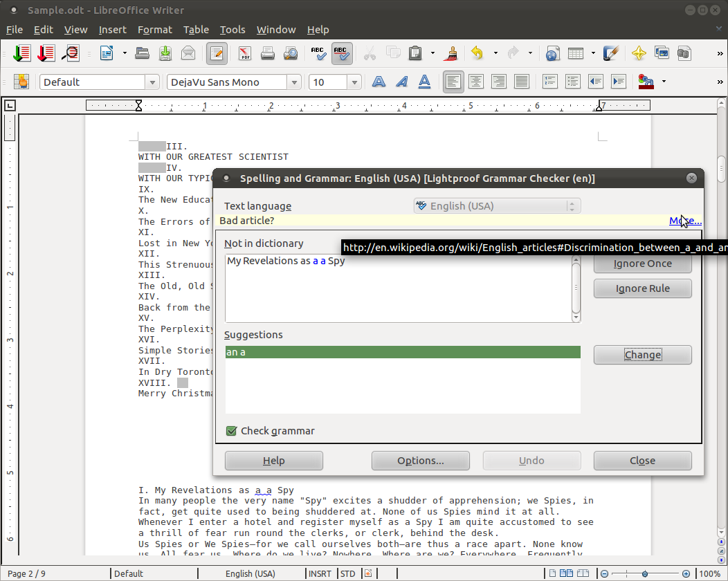Image resolution: width=728 pixels, height=581 pixels.
Task: Uncheck the Check grammar checkbox
Action: tap(231, 431)
